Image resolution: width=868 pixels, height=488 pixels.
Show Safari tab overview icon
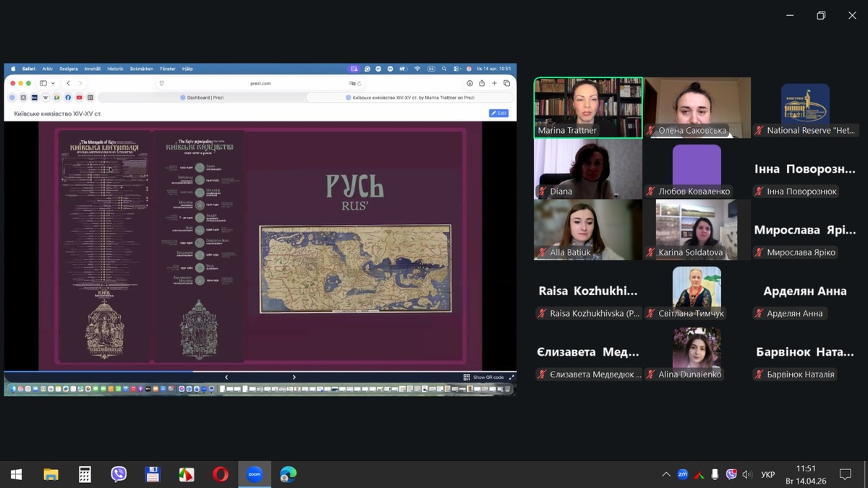point(507,83)
